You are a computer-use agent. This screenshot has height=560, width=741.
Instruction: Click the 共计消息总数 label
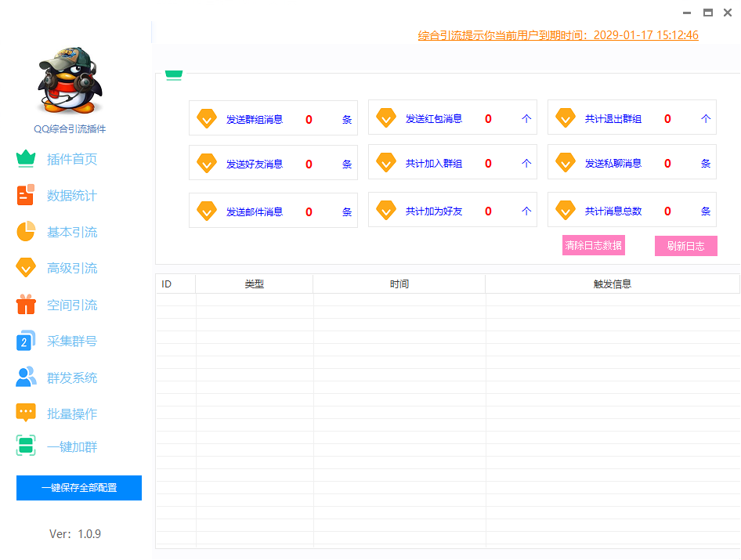(x=613, y=211)
